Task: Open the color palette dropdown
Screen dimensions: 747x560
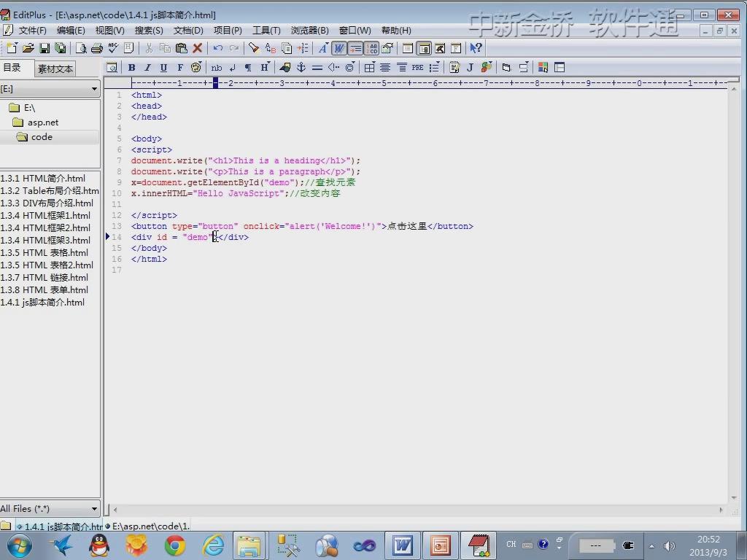Action: pos(196,68)
